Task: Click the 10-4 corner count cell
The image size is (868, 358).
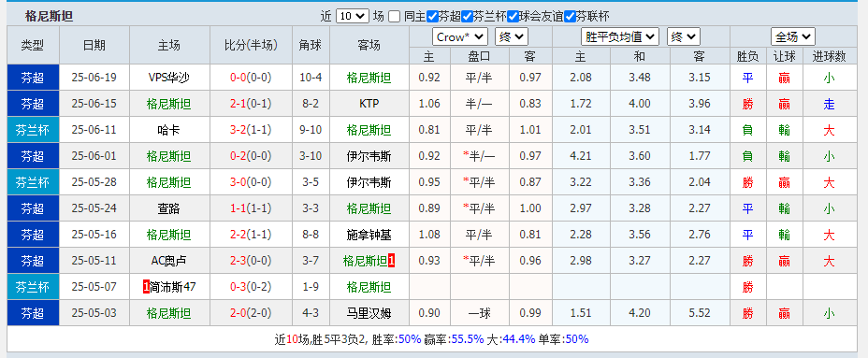Action: (311, 78)
